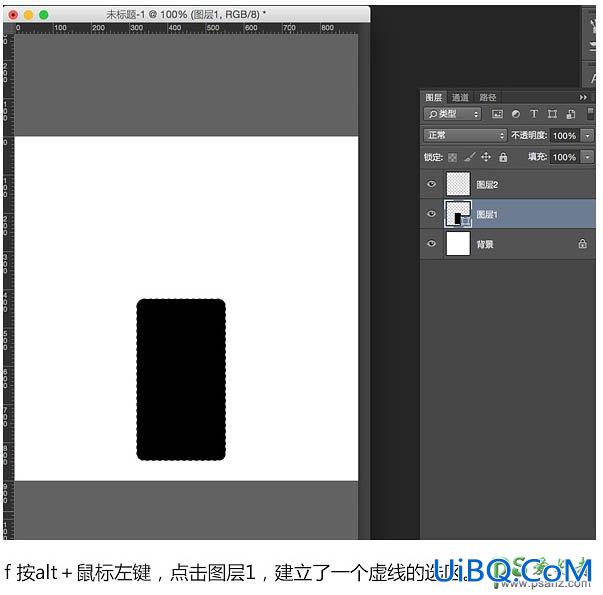Click the 填充 fill label
This screenshot has height=595, width=603.
[537, 157]
